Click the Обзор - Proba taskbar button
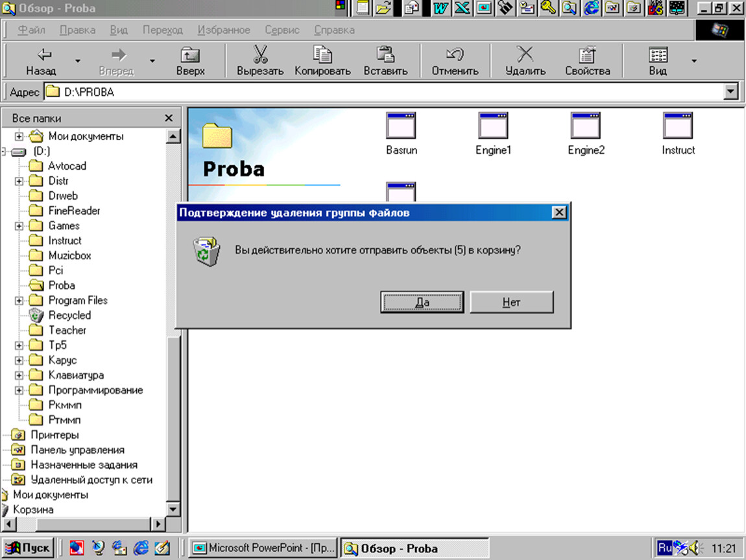The height and width of the screenshot is (560, 746). point(415,548)
